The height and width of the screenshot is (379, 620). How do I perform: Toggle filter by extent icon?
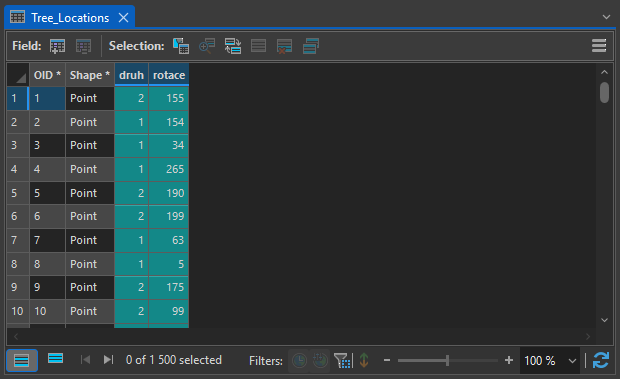click(x=343, y=360)
